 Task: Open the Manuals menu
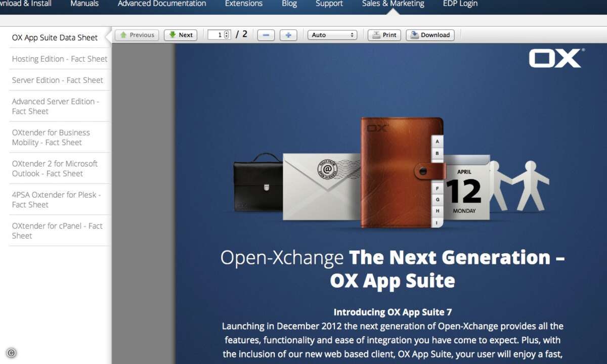click(x=84, y=4)
